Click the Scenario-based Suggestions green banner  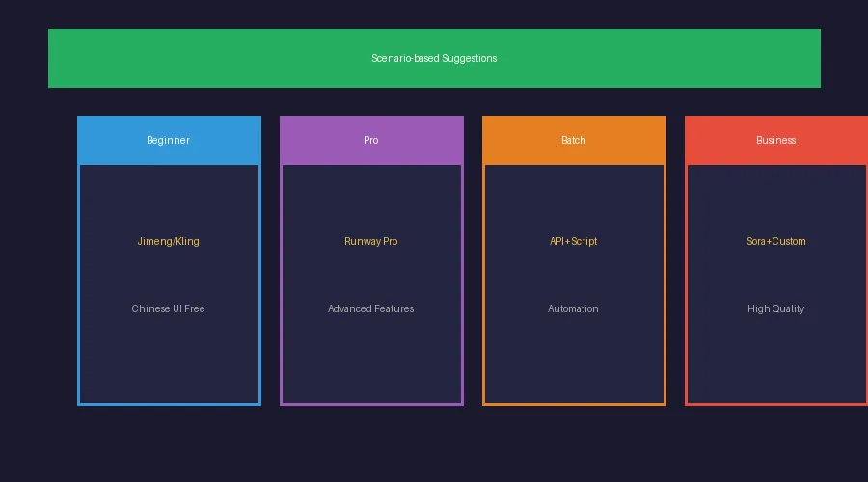[434, 58]
